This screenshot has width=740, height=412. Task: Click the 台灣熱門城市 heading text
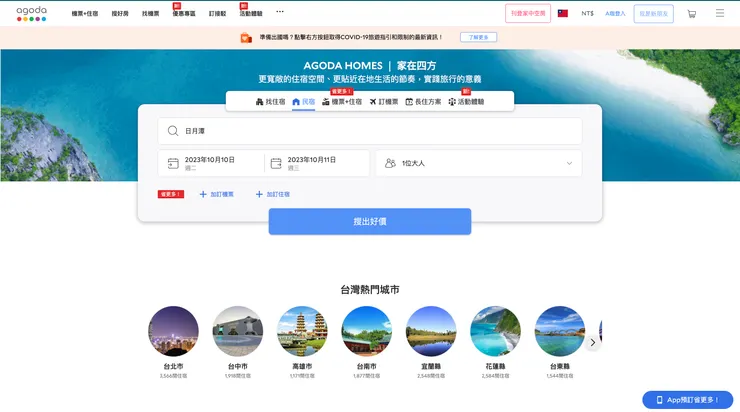370,290
